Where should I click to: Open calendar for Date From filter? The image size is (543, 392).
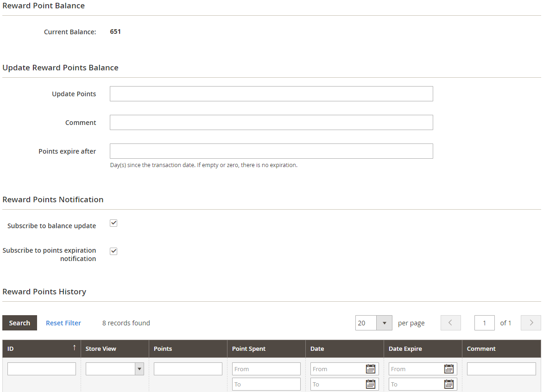[x=371, y=369]
